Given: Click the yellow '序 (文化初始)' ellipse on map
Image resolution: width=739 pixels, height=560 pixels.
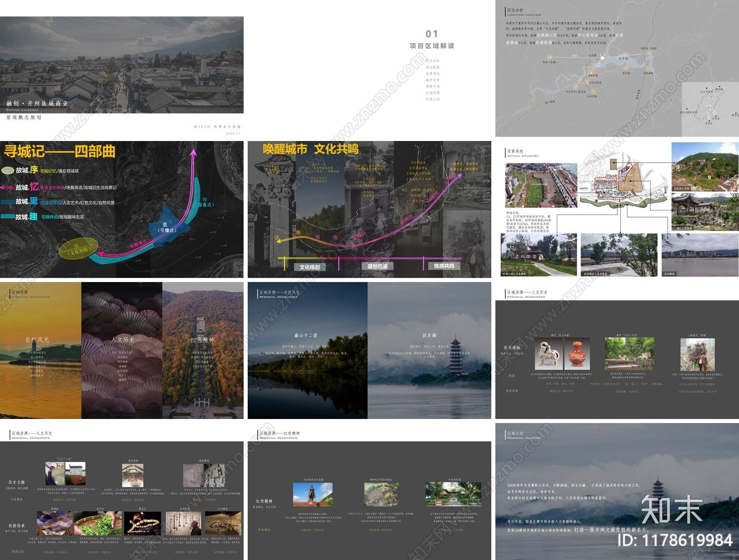Looking at the screenshot, I should 79,249.
